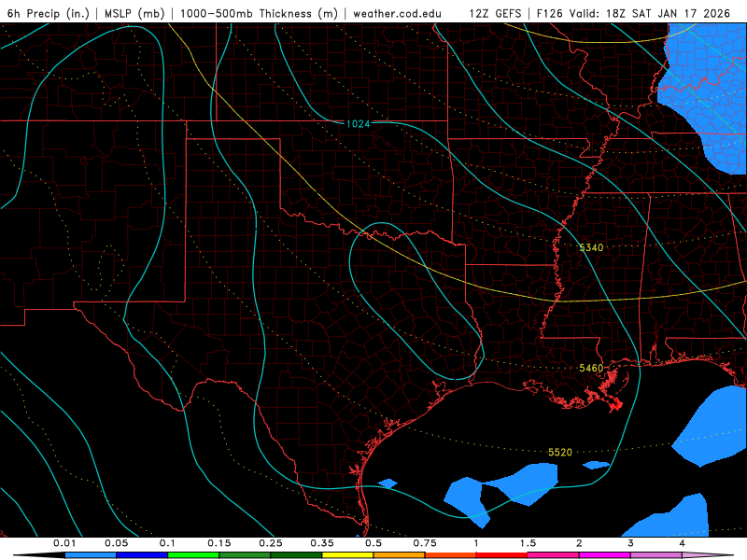Image resolution: width=747 pixels, height=560 pixels.
Task: Click the '6h Precip (in.)' title text
Action: click(49, 13)
